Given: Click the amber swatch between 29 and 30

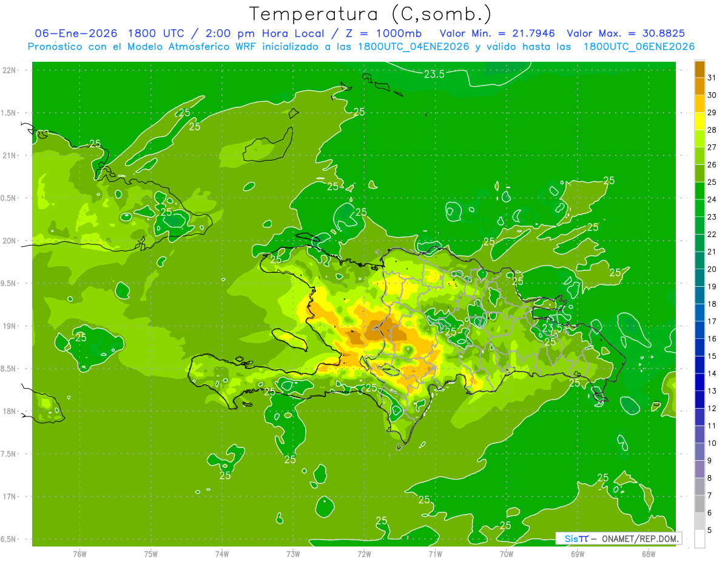Looking at the screenshot, I should [699, 104].
